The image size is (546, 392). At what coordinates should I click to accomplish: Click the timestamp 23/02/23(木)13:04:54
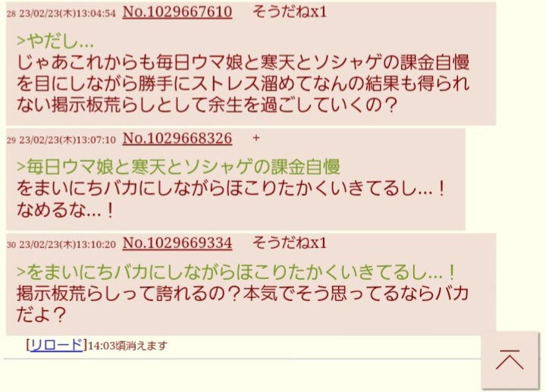tap(67, 14)
